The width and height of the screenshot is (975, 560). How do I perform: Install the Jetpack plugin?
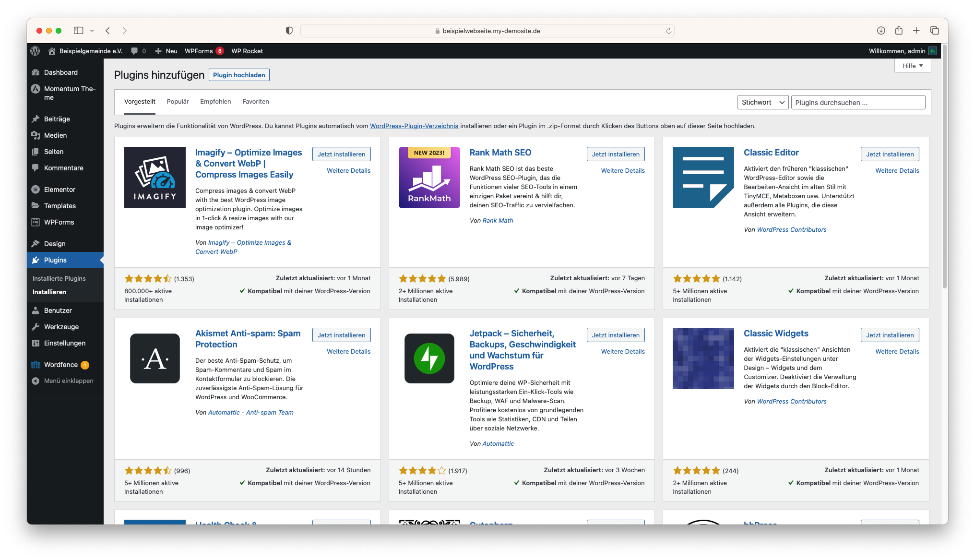[616, 335]
